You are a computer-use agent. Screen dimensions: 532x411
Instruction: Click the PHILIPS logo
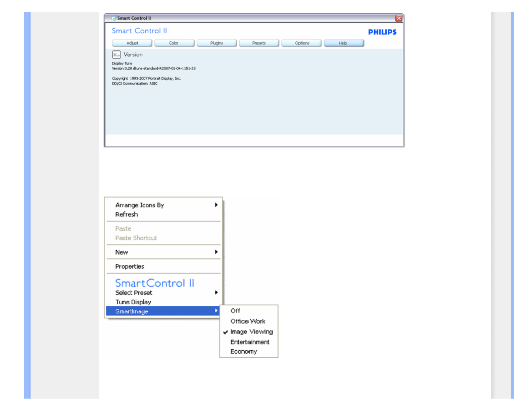coord(382,32)
